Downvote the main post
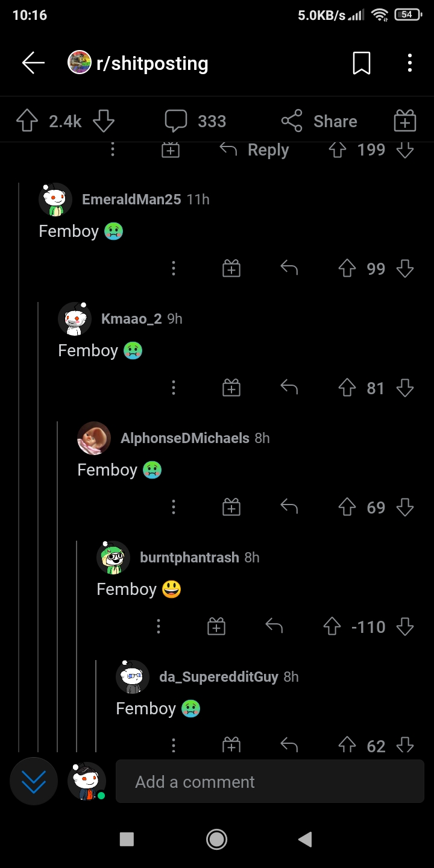 (104, 121)
